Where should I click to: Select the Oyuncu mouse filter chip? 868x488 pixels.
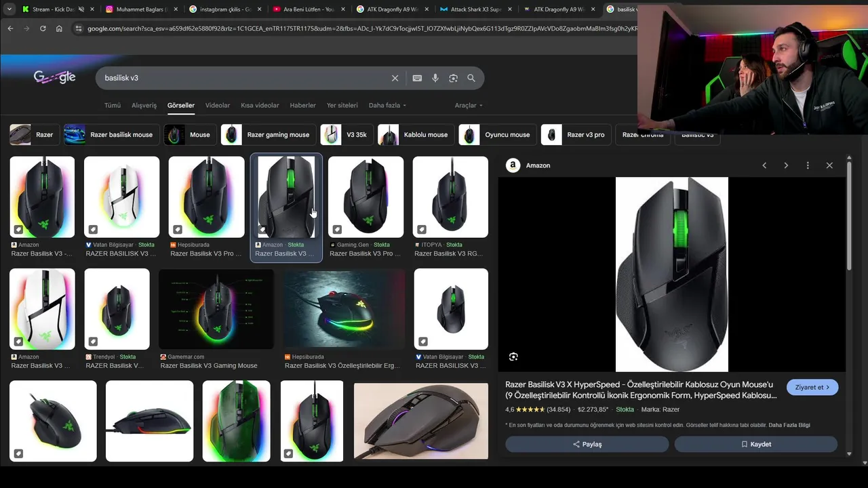[x=496, y=135]
